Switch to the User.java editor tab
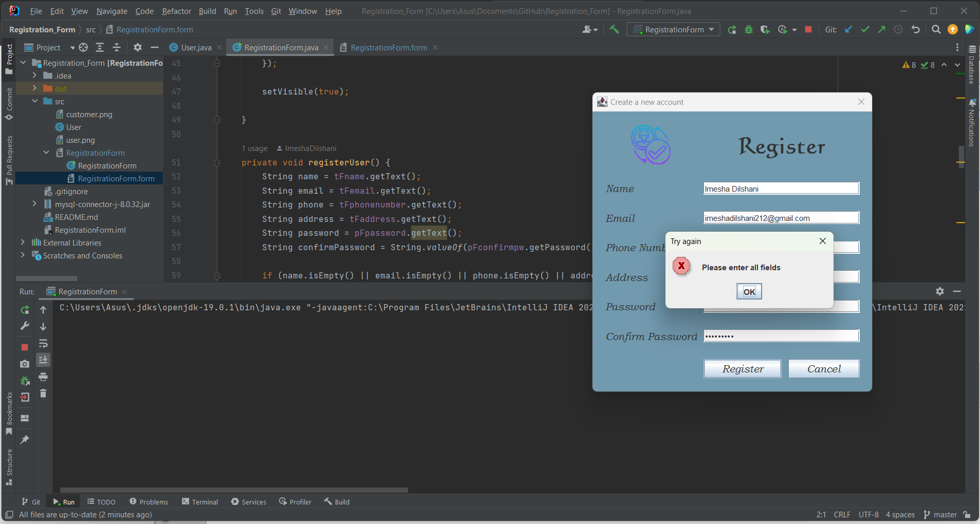 click(195, 47)
